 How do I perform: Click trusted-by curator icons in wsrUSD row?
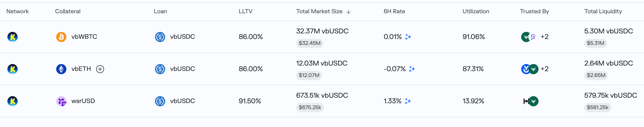click(531, 101)
